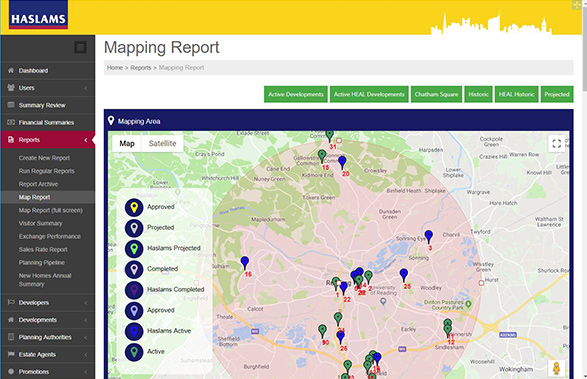Click blue map marker numbered 16
587x379 pixels.
click(245, 263)
